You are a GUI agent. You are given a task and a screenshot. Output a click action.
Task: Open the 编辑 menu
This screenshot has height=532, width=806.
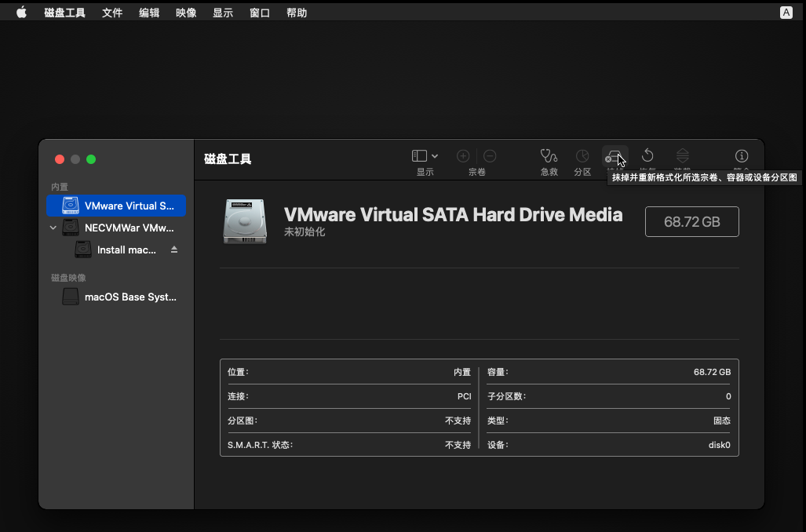(149, 13)
